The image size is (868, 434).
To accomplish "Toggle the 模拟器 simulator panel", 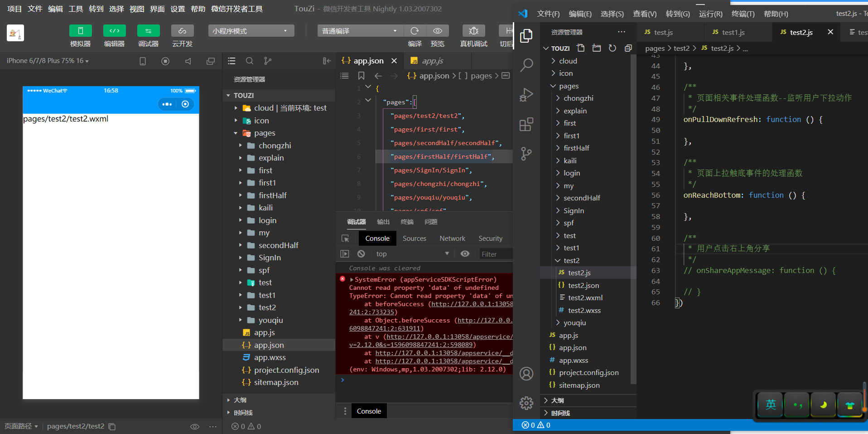I will point(81,31).
